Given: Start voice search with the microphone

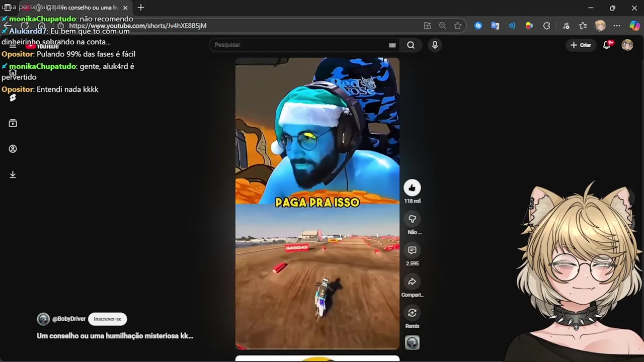Looking at the screenshot, I should [435, 45].
